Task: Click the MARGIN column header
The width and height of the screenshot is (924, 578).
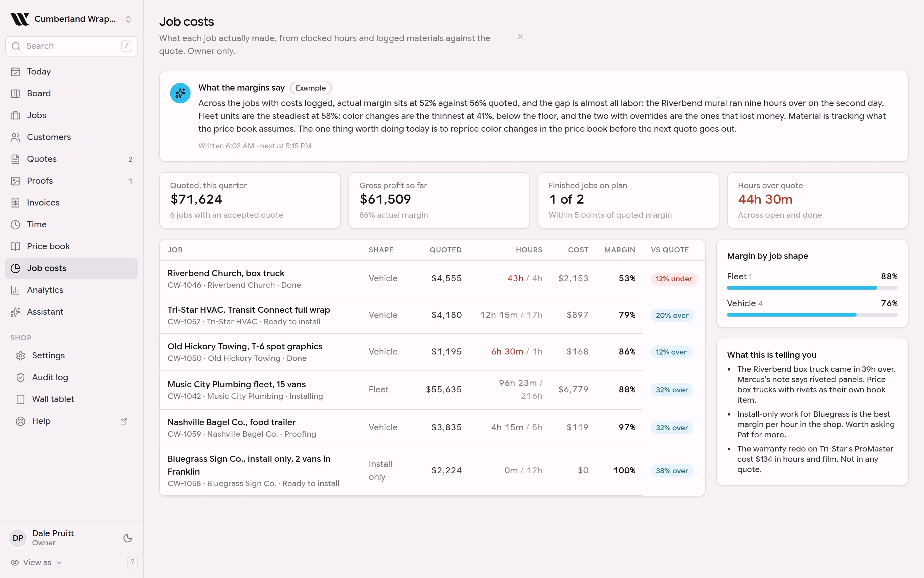Action: pos(619,250)
